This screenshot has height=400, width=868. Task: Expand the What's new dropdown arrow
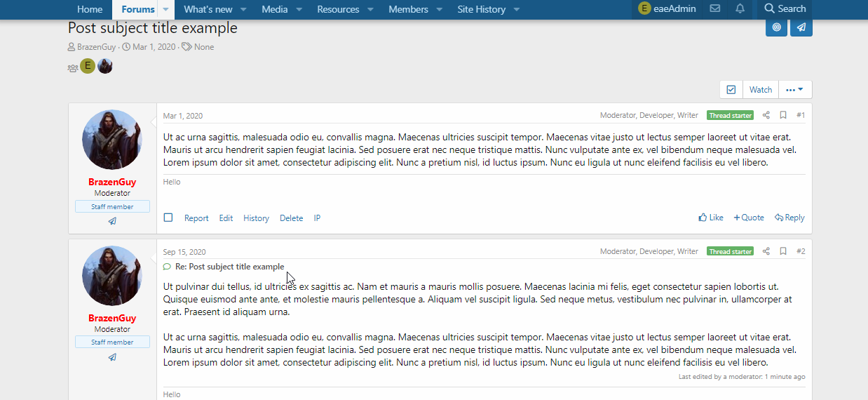[x=243, y=10]
